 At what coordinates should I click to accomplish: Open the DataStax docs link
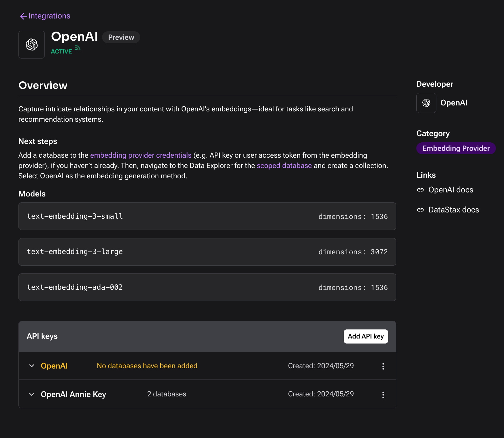pos(453,210)
